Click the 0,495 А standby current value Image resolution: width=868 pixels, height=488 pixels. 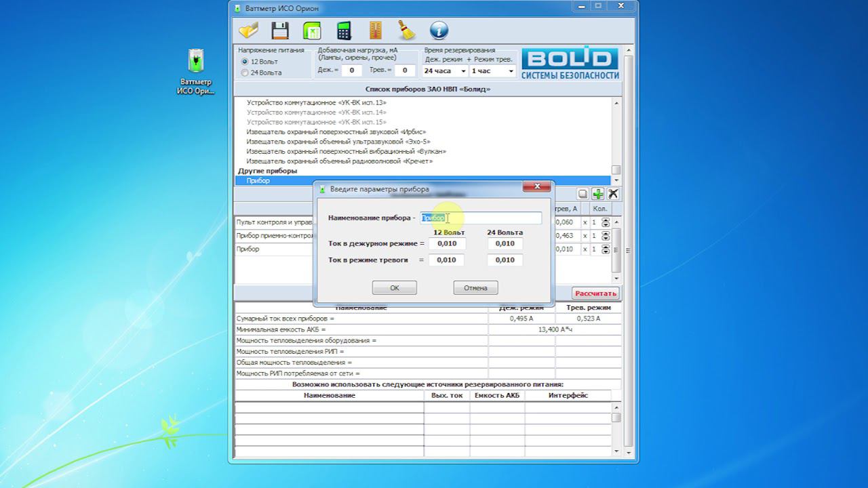click(x=521, y=319)
